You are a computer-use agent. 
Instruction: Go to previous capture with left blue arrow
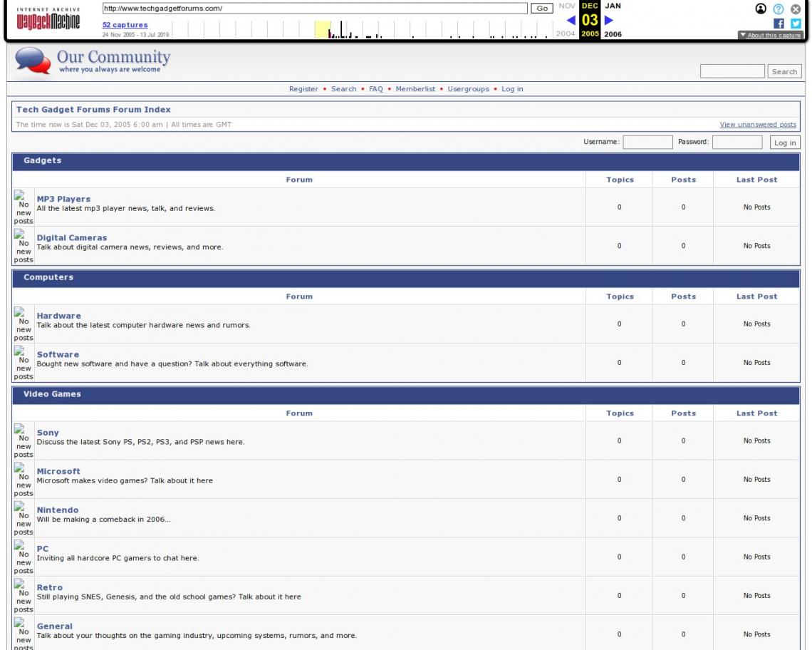coord(571,20)
